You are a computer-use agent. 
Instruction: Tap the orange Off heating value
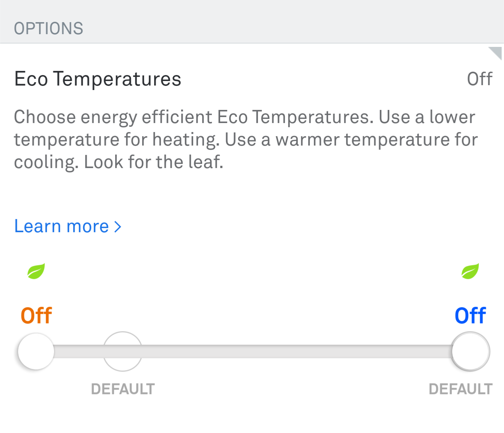(x=36, y=316)
